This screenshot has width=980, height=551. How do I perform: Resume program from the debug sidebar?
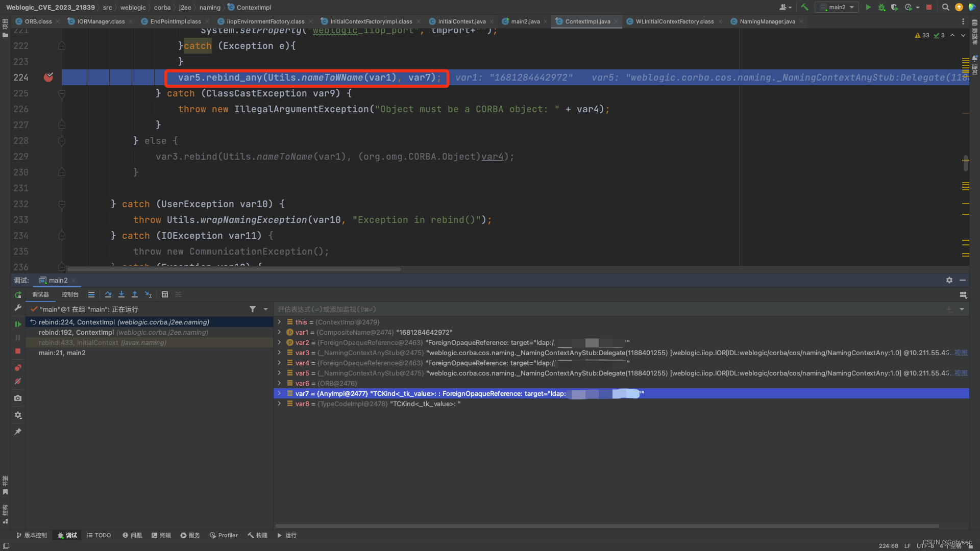(18, 324)
